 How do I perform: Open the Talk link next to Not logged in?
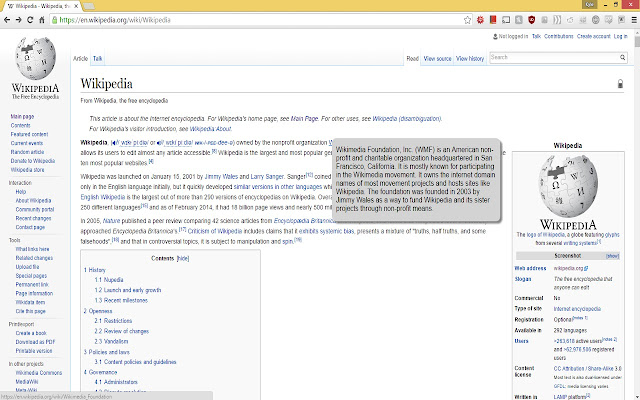tap(536, 36)
